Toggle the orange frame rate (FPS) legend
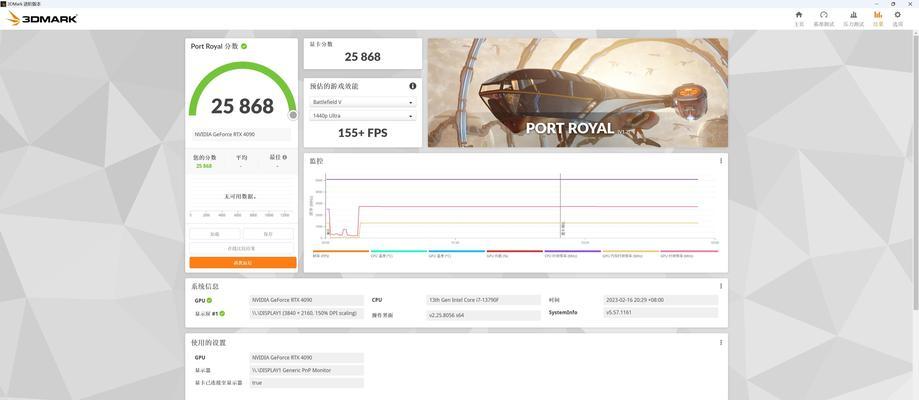The image size is (919, 400). coord(341,253)
